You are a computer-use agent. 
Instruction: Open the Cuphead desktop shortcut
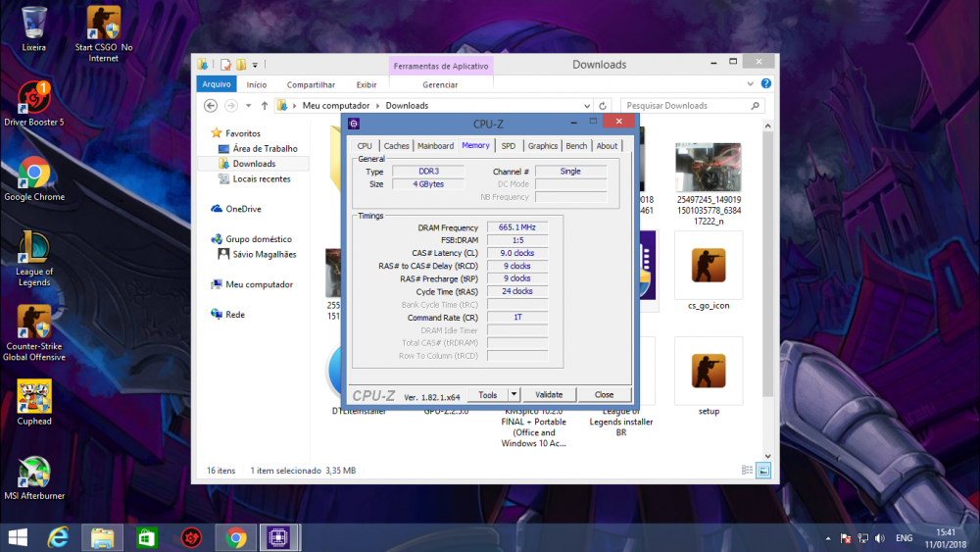click(x=34, y=397)
